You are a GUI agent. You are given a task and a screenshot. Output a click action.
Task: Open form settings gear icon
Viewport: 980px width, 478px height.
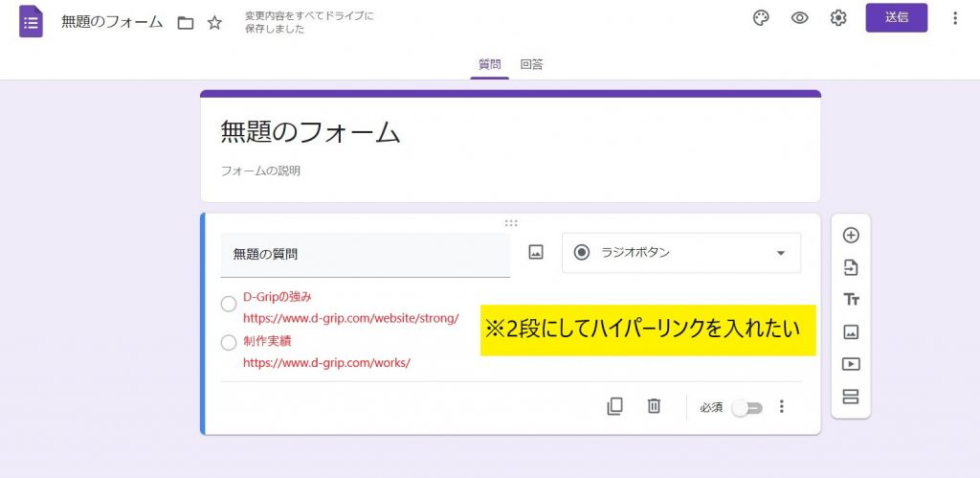tap(838, 18)
